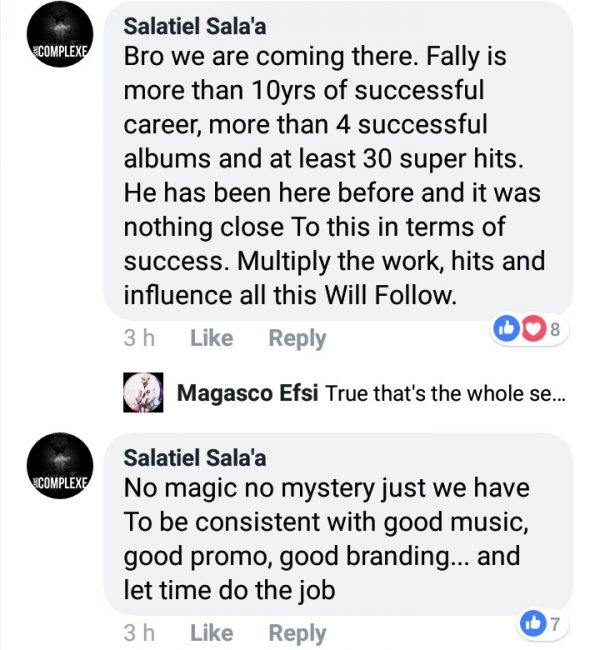Click the red heart reaction icon
The width and height of the screenshot is (600, 650).
(530, 327)
